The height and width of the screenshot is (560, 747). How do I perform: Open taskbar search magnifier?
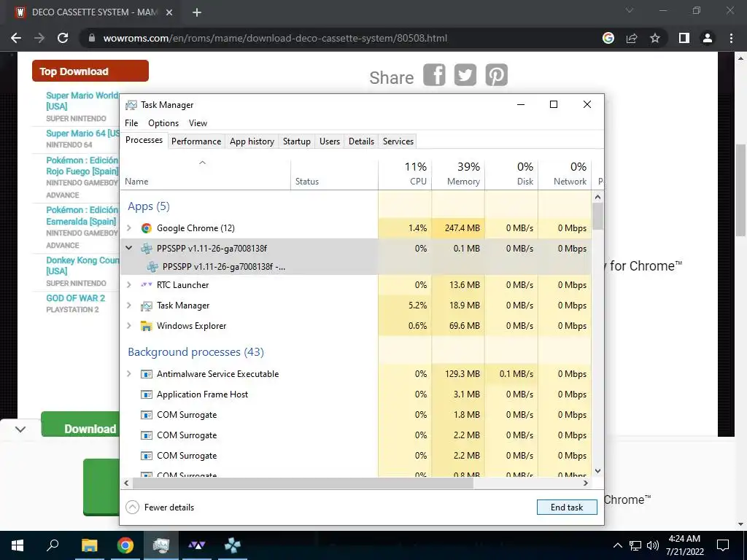pos(53,545)
